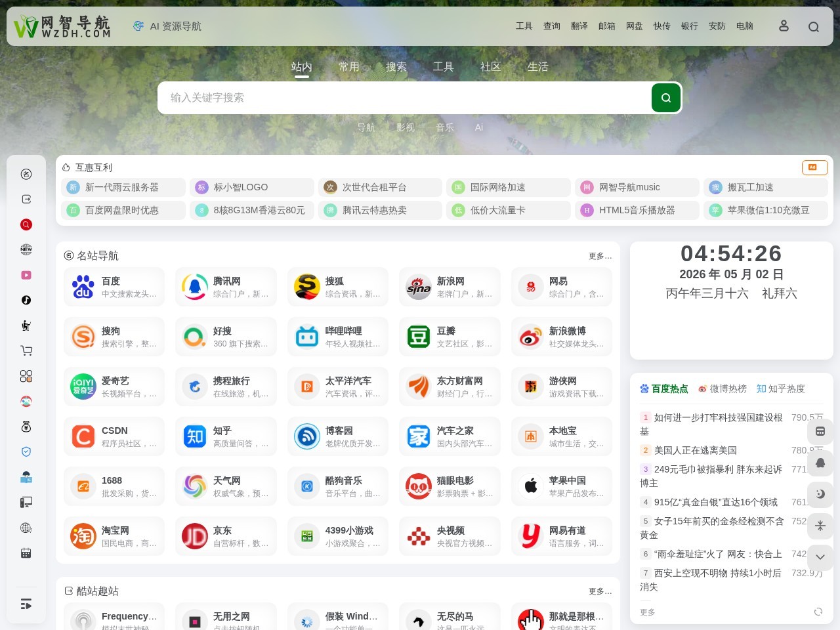Click the 知乎 site icon
The image size is (840, 630).
point(195,436)
